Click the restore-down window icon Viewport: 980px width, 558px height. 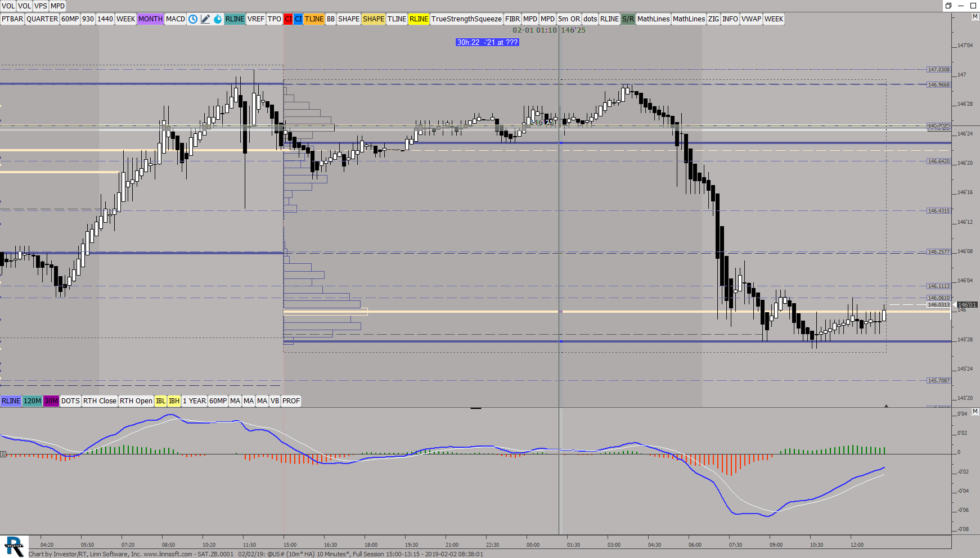(x=948, y=6)
